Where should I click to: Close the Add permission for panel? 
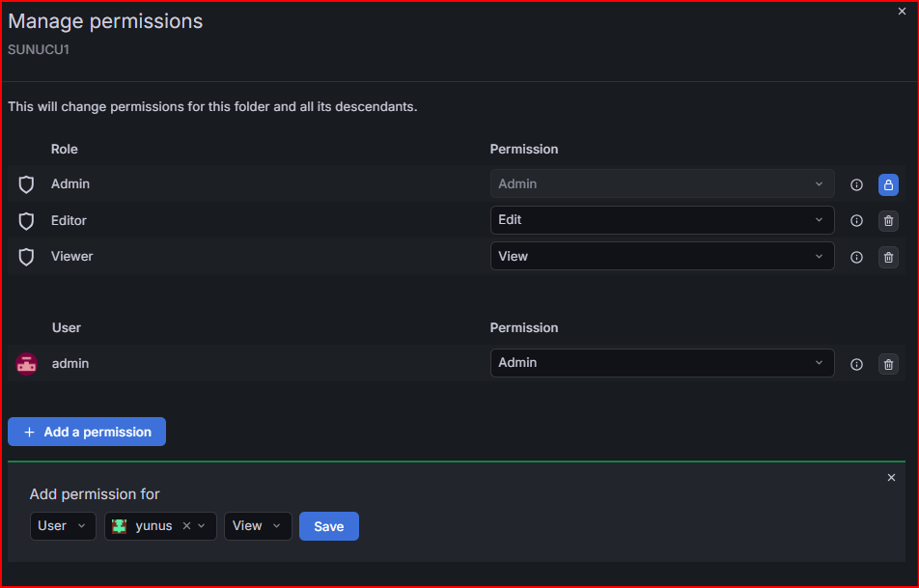pos(891,478)
